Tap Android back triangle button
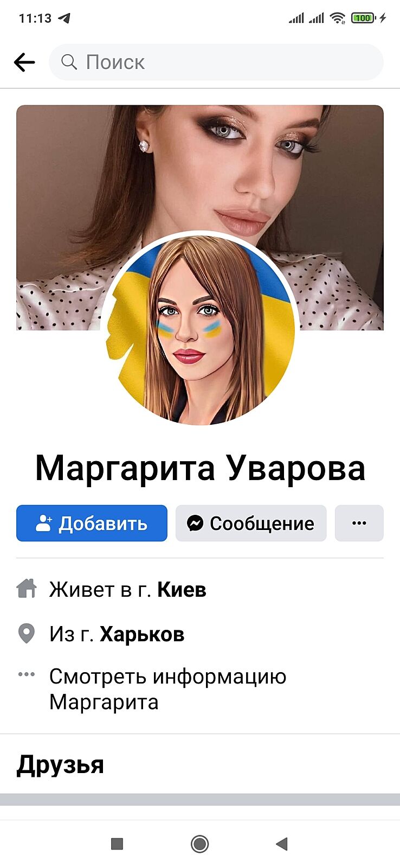 coord(282,844)
